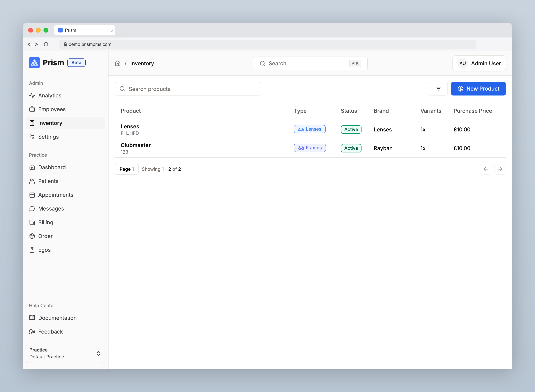
Task: Open the Messages page
Action: tap(51, 209)
